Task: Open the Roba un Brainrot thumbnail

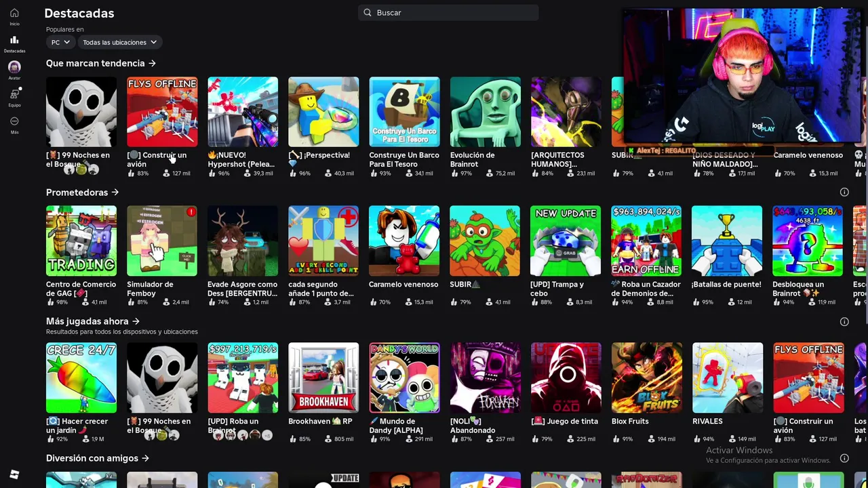Action: pos(243,378)
